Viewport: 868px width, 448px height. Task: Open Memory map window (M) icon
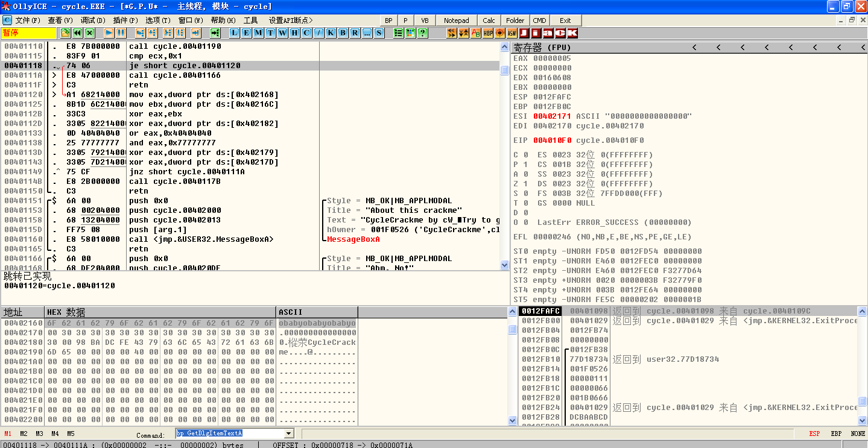click(258, 33)
